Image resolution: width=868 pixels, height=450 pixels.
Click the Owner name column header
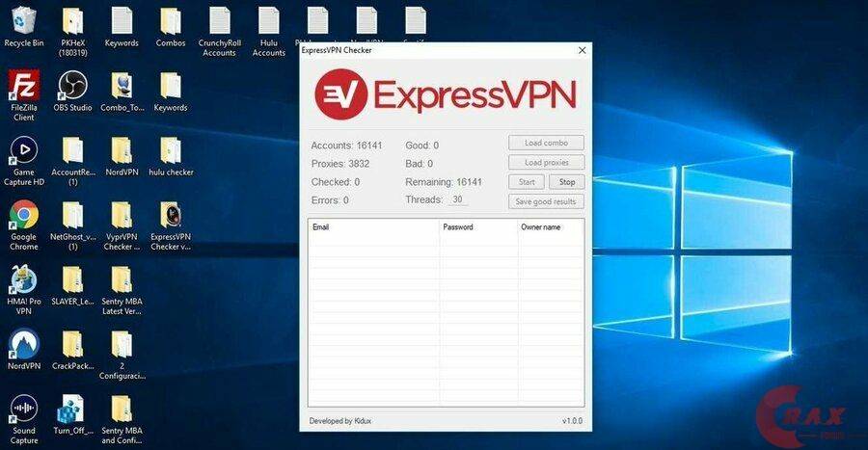click(551, 227)
